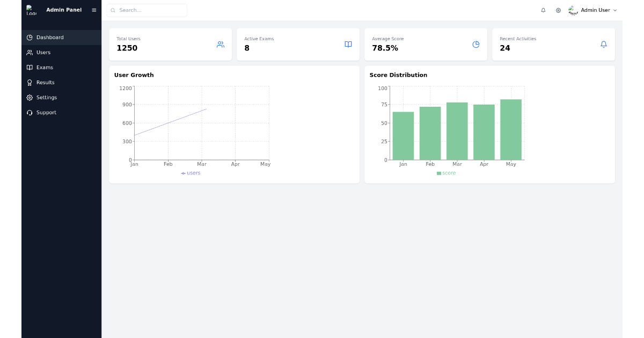Select the Dashboard clock icon in sidebar
Screen dimensions: 644x338
coord(30,37)
